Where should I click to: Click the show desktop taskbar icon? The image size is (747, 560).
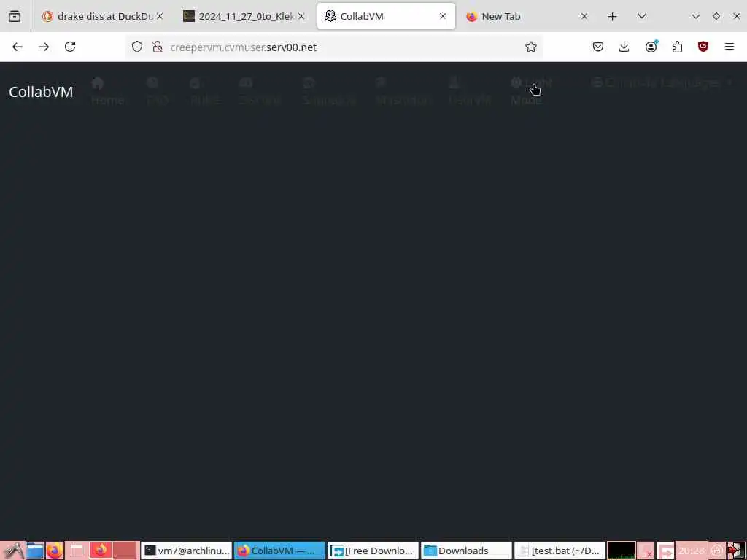pyautogui.click(x=76, y=551)
